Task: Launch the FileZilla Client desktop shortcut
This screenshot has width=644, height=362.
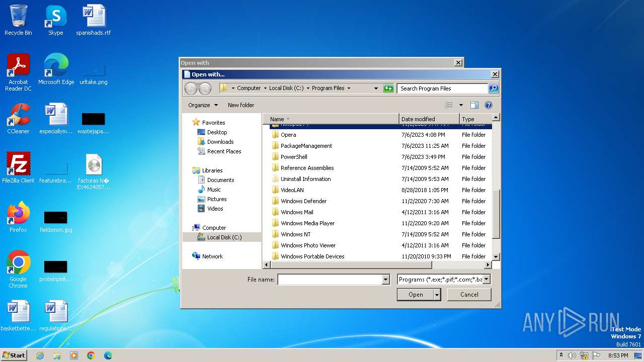Action: click(18, 168)
